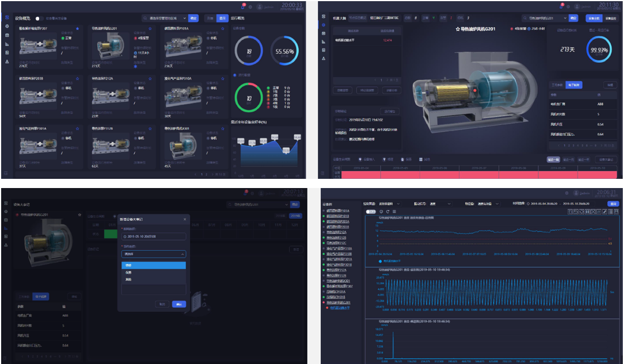The image size is (623, 364).
Task: Click the red alarm dot on the 3D fan model
Action: [x=475, y=90]
